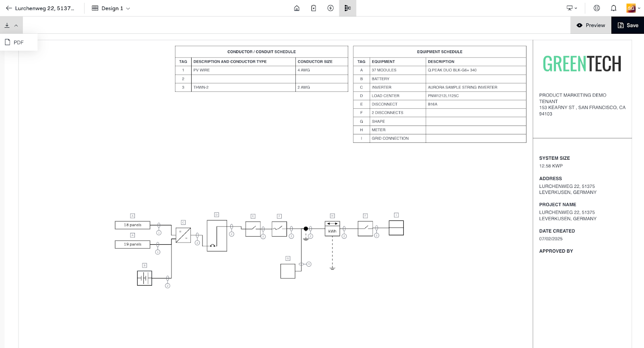The width and height of the screenshot is (644, 348).
Task: Open the SG user account menu
Action: pyautogui.click(x=633, y=8)
